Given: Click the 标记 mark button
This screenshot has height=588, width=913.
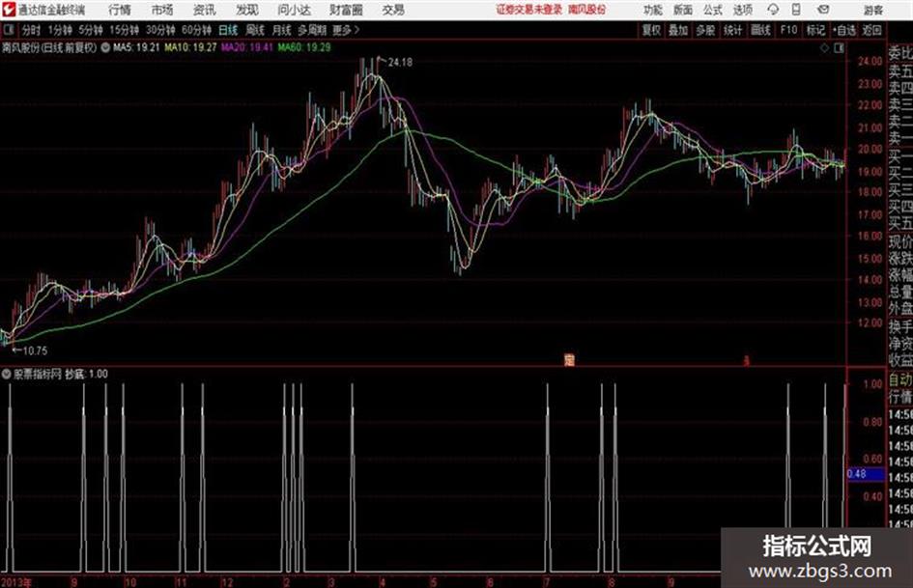Looking at the screenshot, I should (x=815, y=30).
